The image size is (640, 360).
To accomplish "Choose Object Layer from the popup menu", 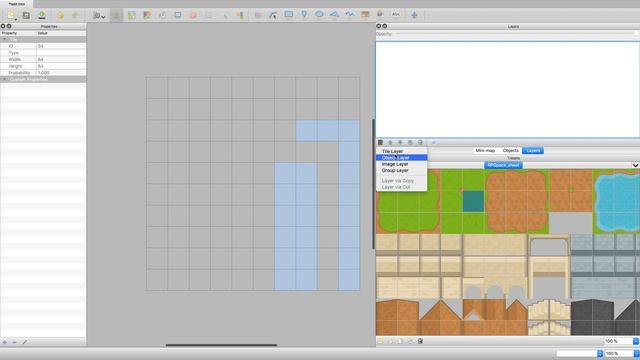I will [x=402, y=158].
